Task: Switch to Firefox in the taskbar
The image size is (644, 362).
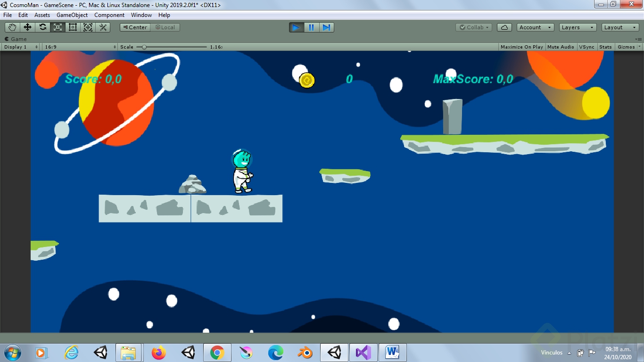Action: [159, 353]
